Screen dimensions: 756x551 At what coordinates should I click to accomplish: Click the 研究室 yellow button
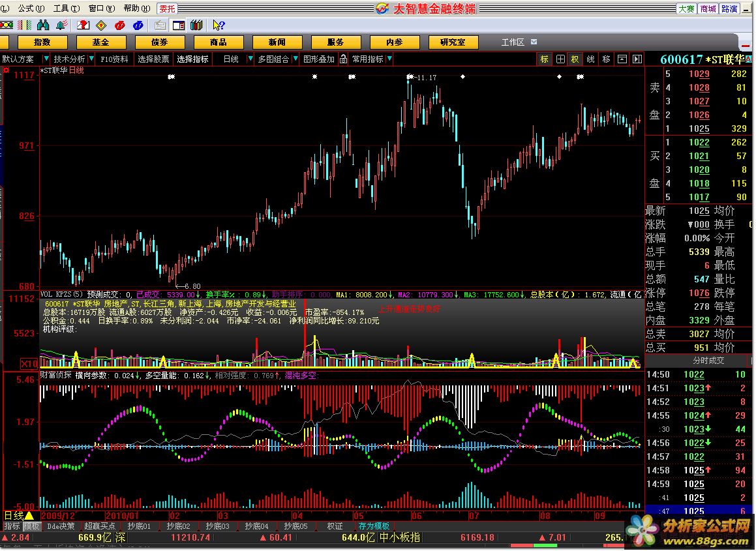[x=453, y=42]
